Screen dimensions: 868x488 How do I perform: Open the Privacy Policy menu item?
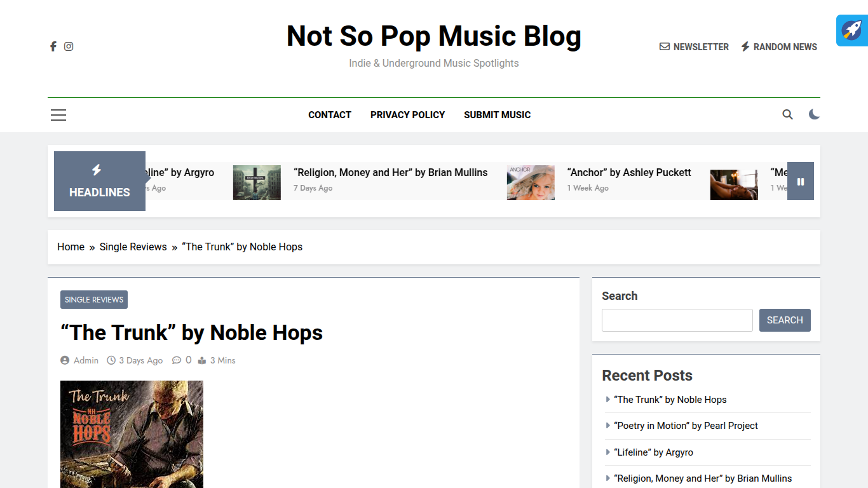pyautogui.click(x=407, y=115)
